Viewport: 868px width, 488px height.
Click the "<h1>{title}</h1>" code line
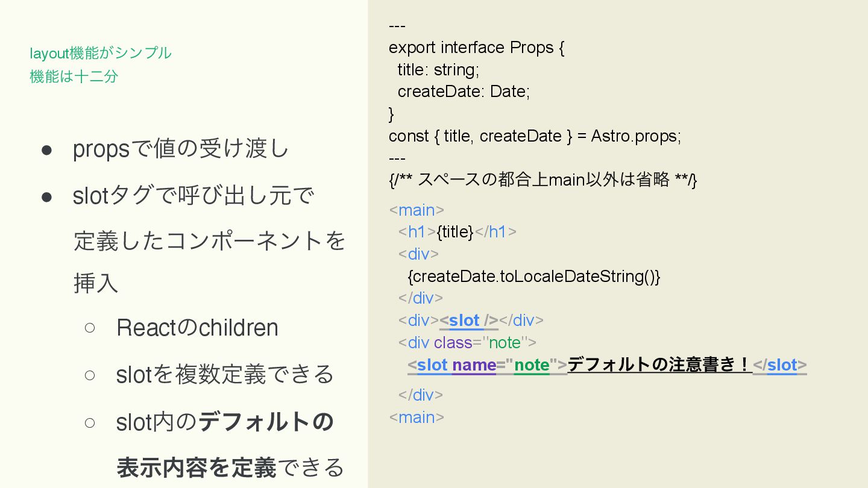457,232
